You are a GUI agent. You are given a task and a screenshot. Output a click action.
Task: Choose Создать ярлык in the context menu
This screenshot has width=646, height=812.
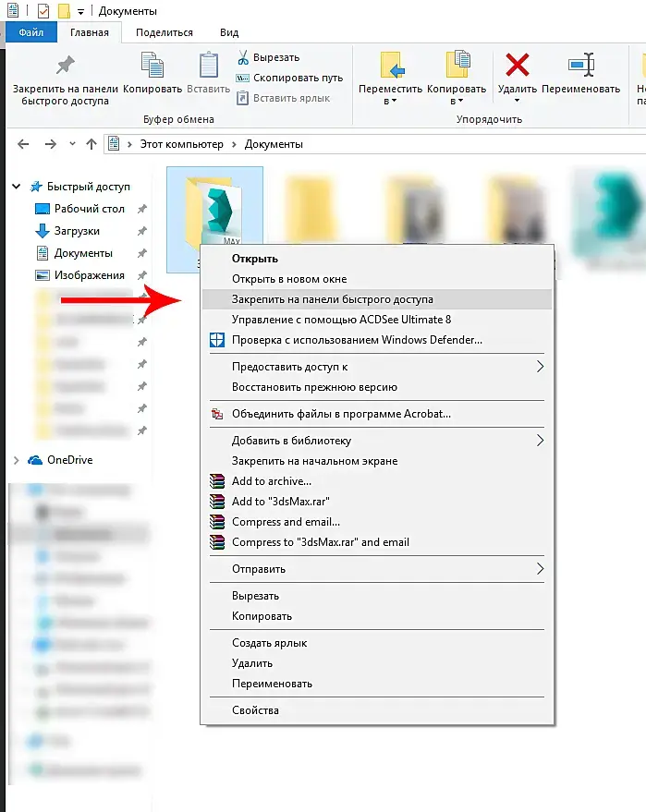pyautogui.click(x=377, y=643)
